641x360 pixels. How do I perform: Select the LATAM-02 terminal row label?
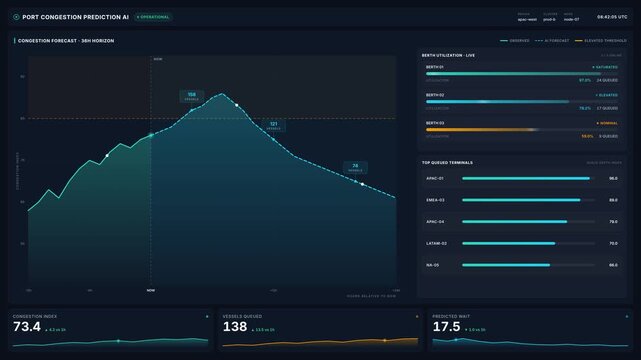tap(436, 244)
